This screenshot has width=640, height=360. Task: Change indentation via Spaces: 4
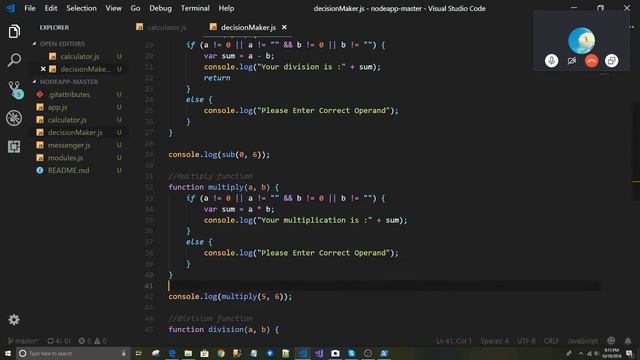[x=494, y=341]
